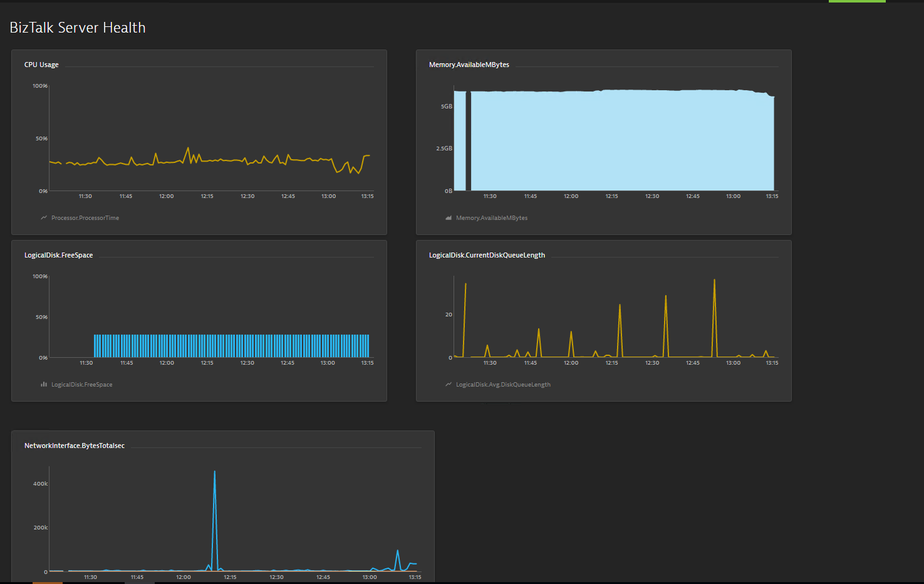Click the BizTalk Server Health dashboard title

pos(78,28)
